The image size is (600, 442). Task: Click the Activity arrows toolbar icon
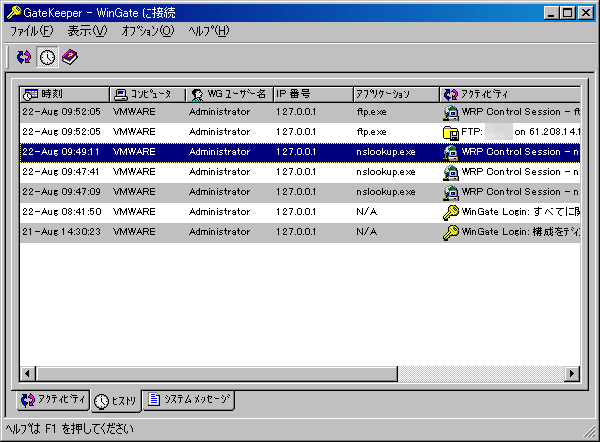tap(24, 57)
